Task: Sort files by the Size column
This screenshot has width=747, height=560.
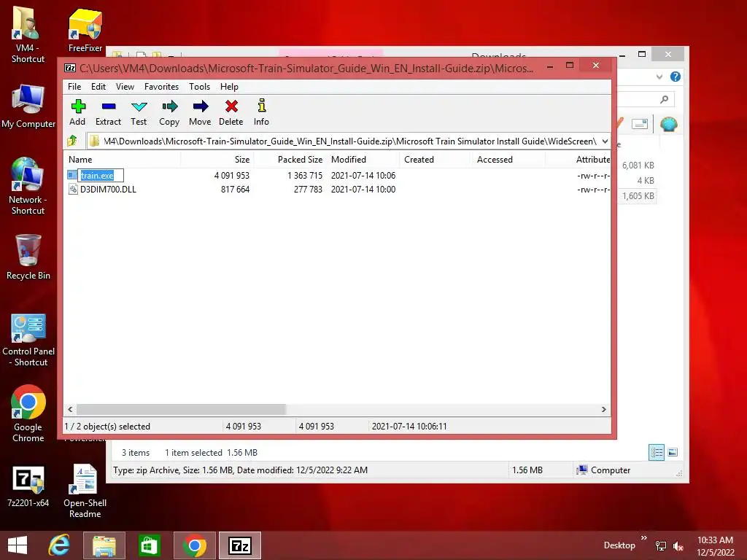Action: pyautogui.click(x=217, y=160)
